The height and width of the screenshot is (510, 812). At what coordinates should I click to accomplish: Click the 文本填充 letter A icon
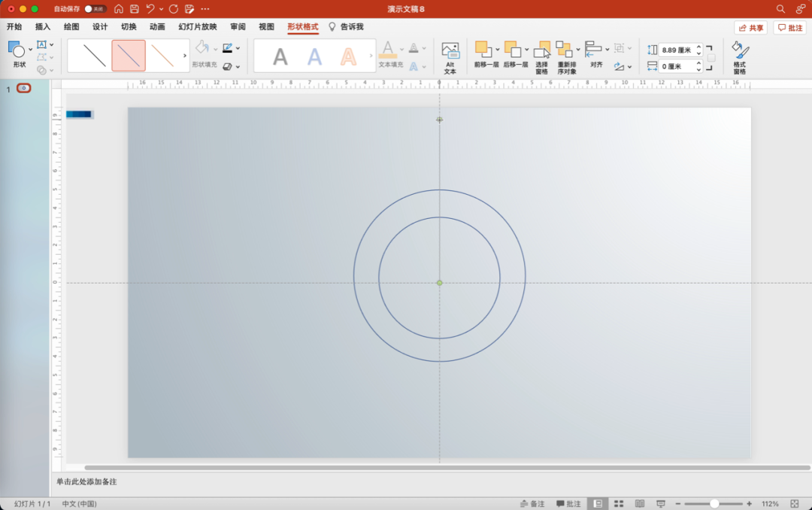tap(388, 50)
